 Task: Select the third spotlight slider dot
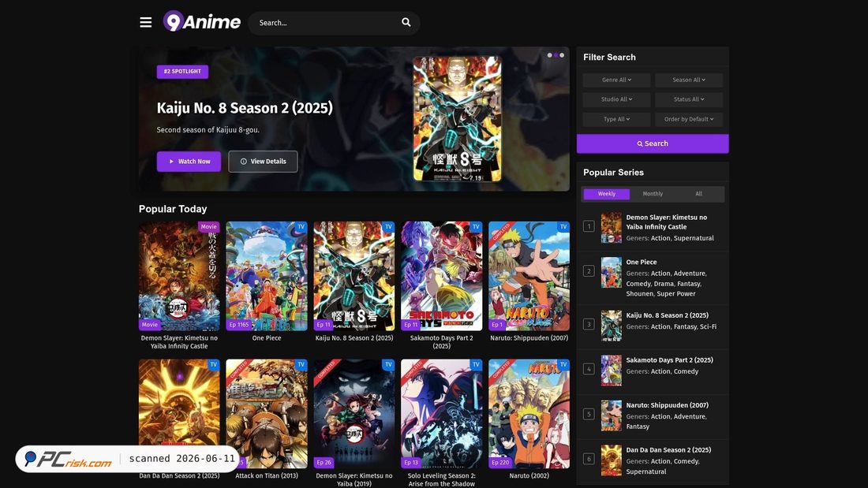[x=562, y=55]
